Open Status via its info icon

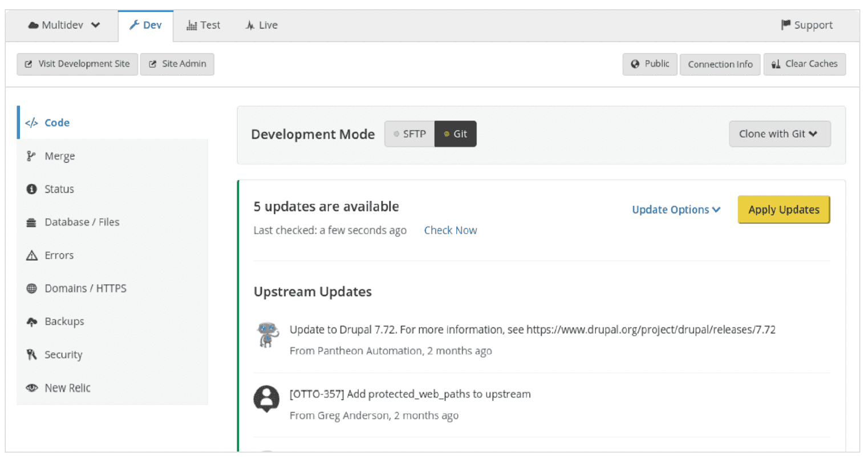pos(31,188)
